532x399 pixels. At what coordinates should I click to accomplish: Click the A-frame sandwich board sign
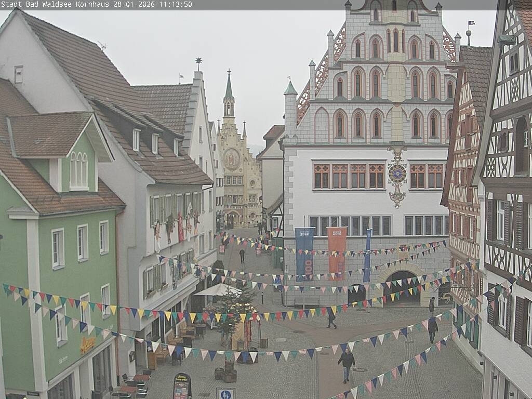tap(182, 385)
